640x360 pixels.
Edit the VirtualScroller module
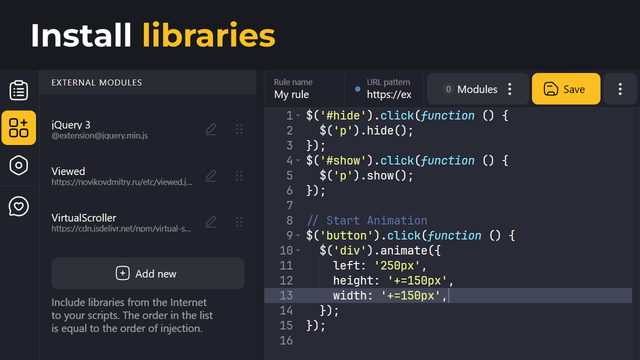211,222
